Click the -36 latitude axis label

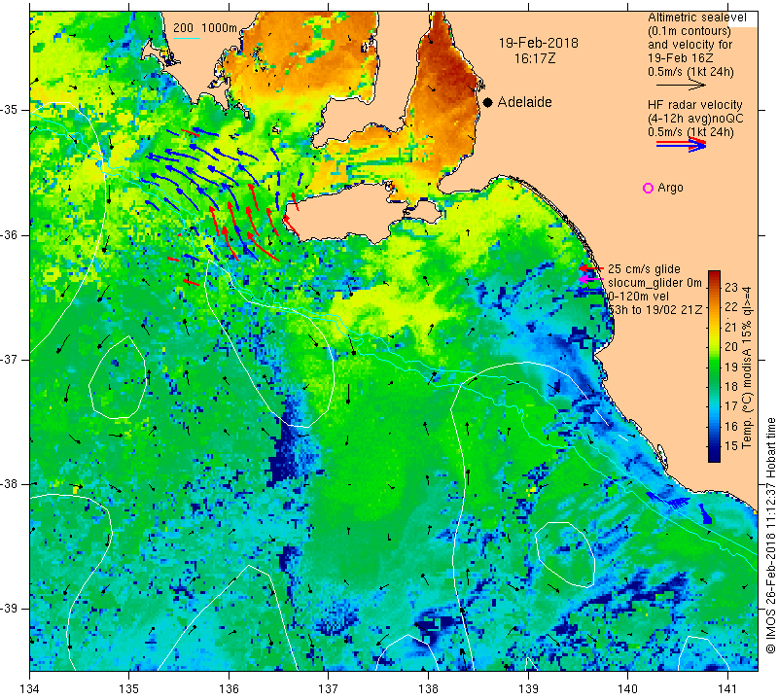point(10,234)
